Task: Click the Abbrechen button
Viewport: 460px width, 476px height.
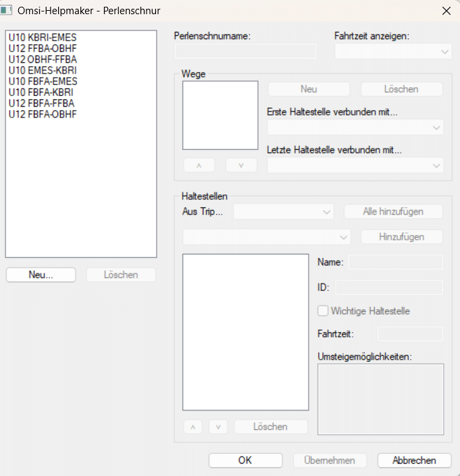Action: point(414,460)
